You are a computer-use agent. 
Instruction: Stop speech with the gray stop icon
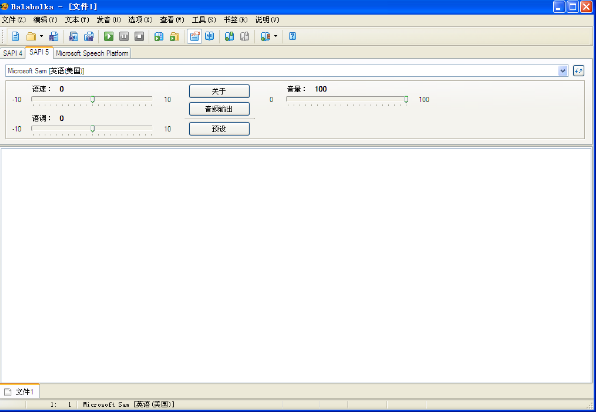pyautogui.click(x=139, y=36)
